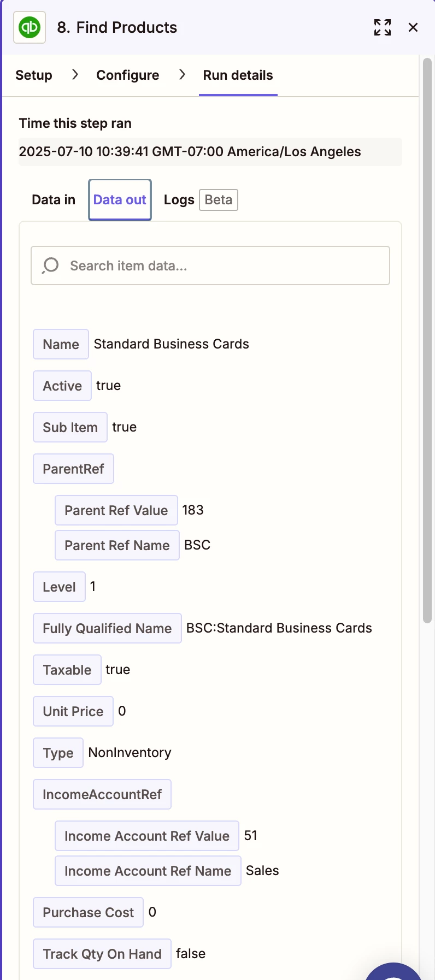Select the Data out view
Screen dimensions: 435x980
pyautogui.click(x=120, y=200)
